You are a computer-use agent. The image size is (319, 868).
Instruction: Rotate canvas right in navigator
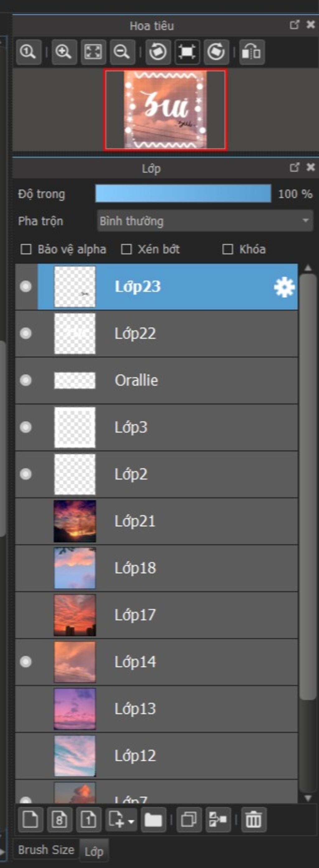coord(216,52)
